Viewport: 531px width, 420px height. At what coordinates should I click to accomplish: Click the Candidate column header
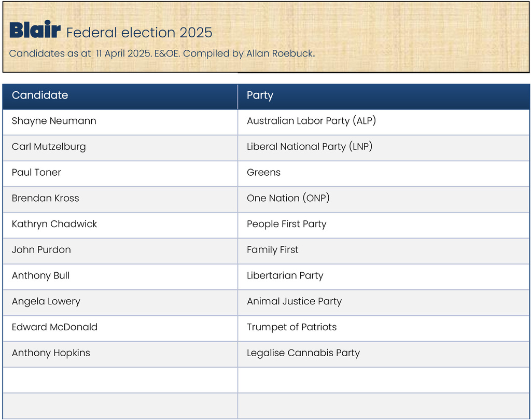click(40, 95)
